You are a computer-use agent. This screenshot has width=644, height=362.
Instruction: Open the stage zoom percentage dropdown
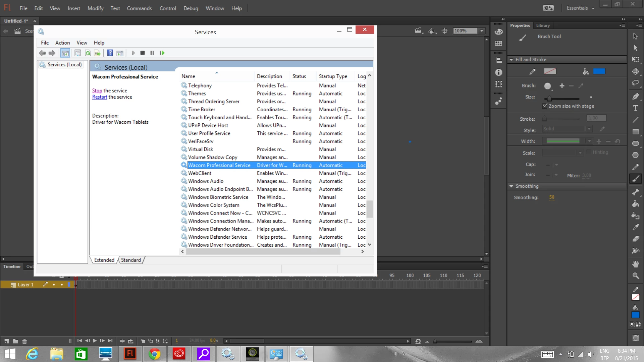482,31
